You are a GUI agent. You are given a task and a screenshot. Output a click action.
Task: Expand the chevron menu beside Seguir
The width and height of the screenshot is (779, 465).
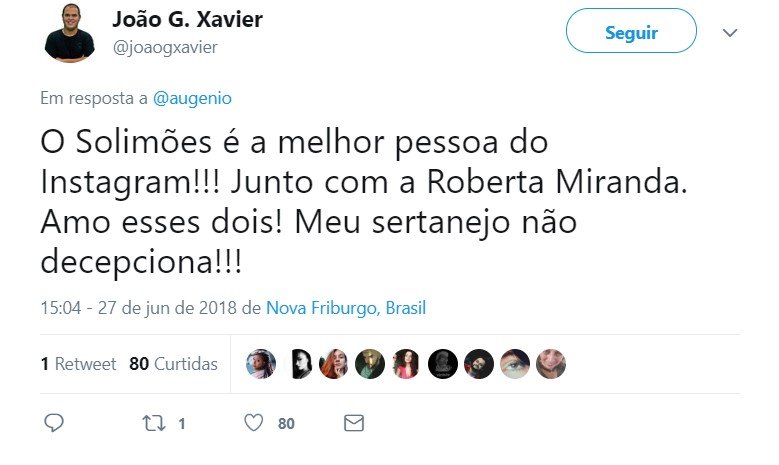(x=730, y=33)
